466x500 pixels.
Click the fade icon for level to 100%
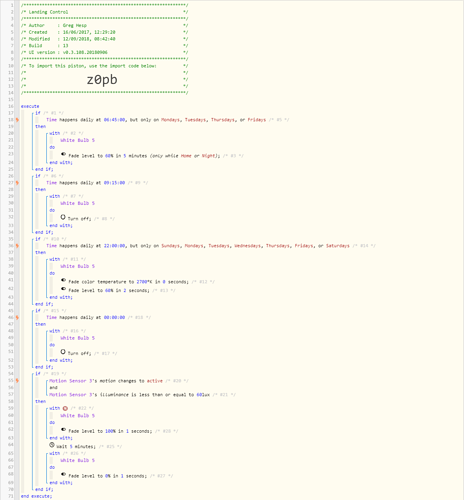click(63, 429)
